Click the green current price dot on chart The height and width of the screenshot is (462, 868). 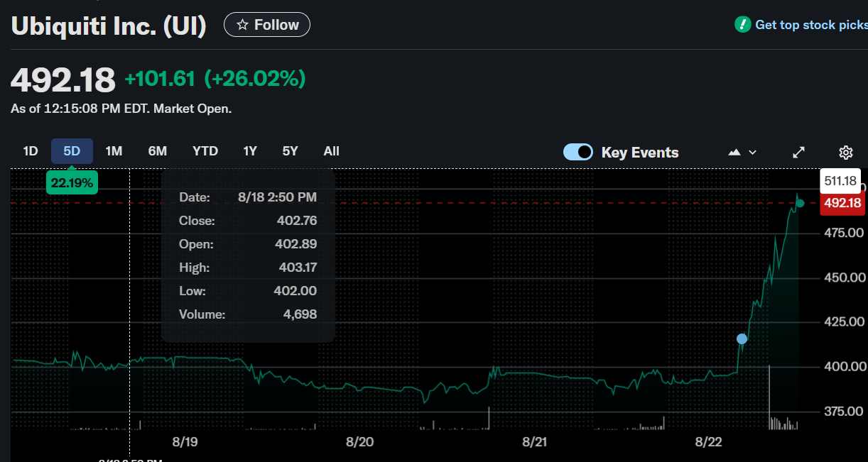point(800,203)
